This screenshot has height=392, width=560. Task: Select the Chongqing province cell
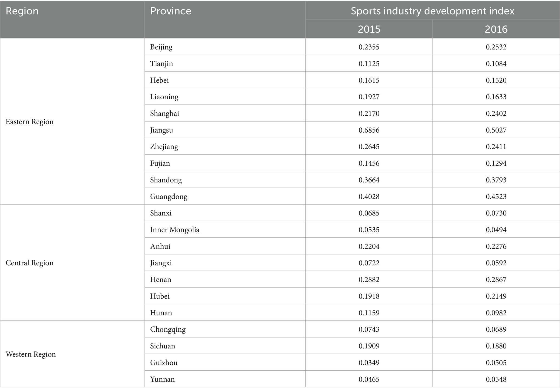pyautogui.click(x=168, y=329)
